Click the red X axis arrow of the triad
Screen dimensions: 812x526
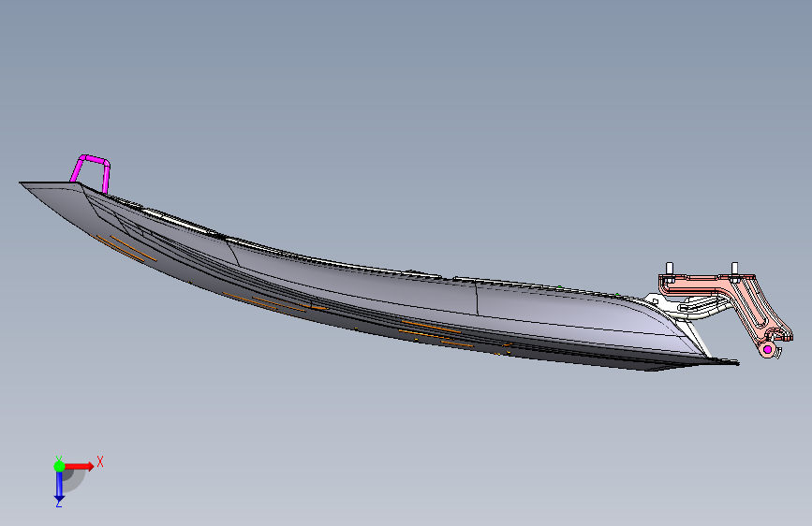79,466
